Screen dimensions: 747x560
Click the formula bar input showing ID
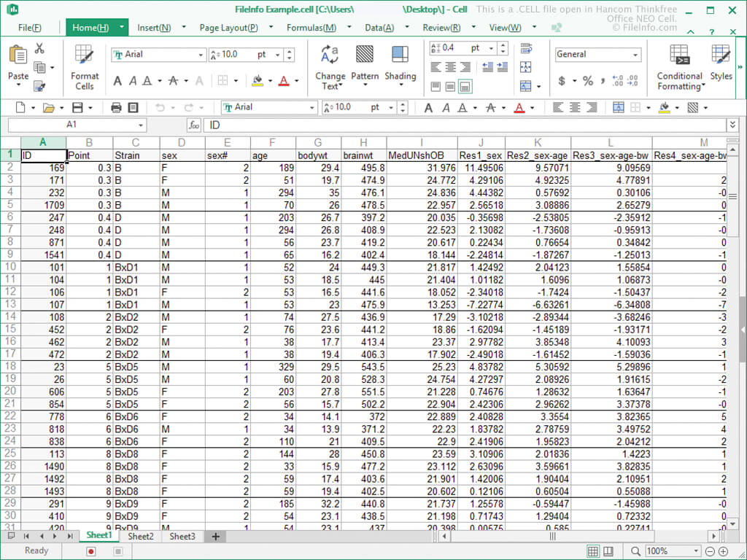click(465, 125)
